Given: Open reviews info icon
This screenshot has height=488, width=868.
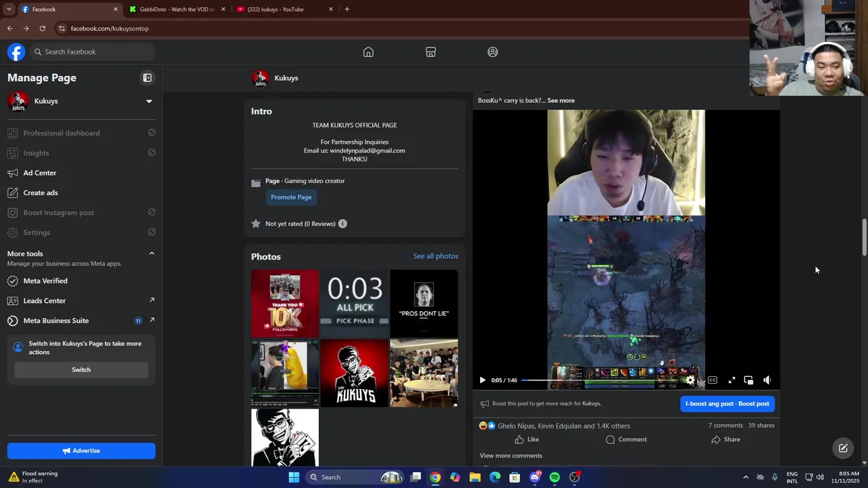Looking at the screenshot, I should [x=342, y=224].
